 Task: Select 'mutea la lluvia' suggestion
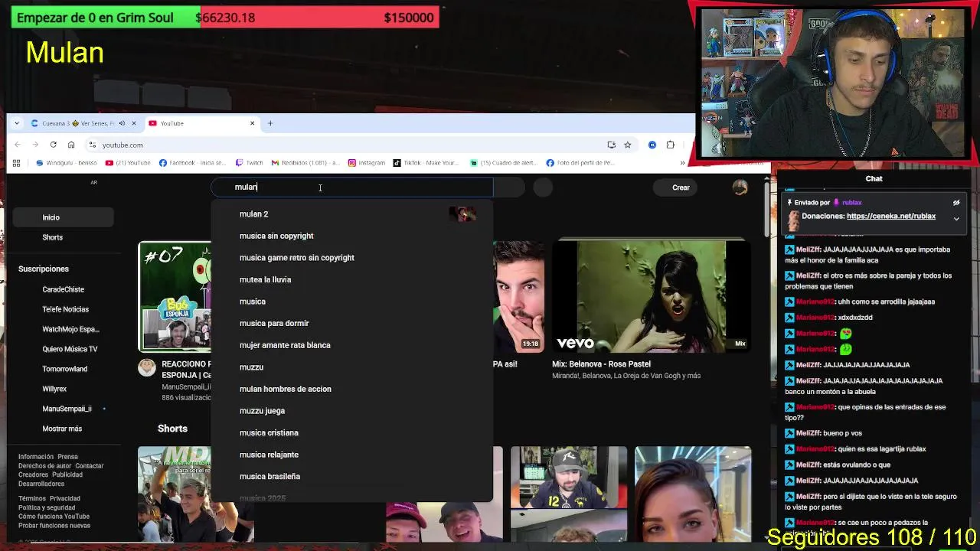(352, 279)
